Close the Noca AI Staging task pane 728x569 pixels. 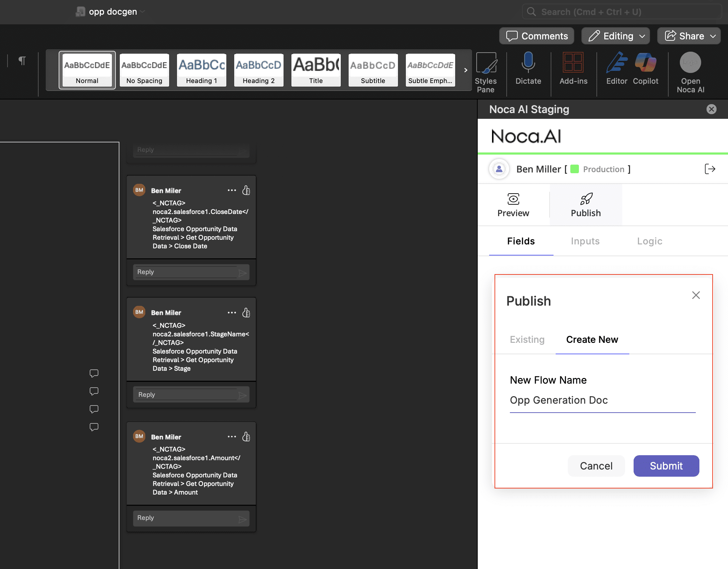coord(712,109)
